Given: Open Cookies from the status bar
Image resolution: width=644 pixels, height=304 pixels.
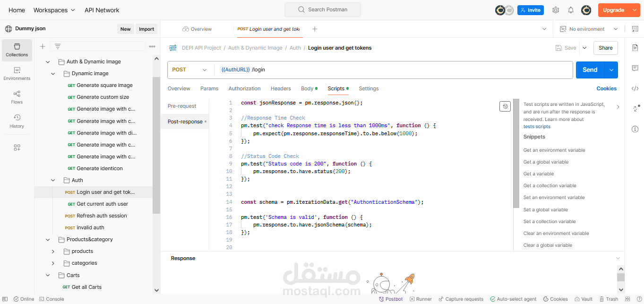Looking at the screenshot, I should [555, 299].
